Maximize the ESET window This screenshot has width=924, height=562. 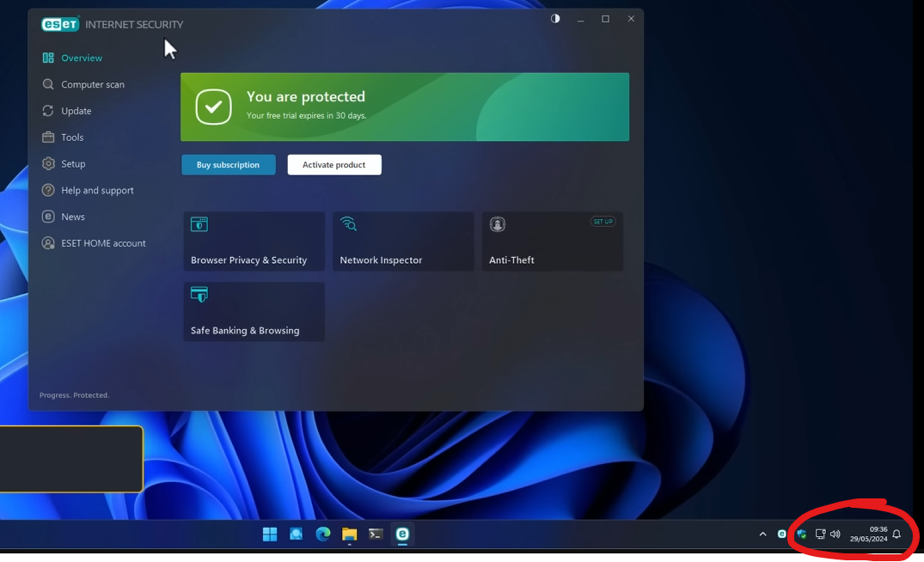tap(605, 19)
